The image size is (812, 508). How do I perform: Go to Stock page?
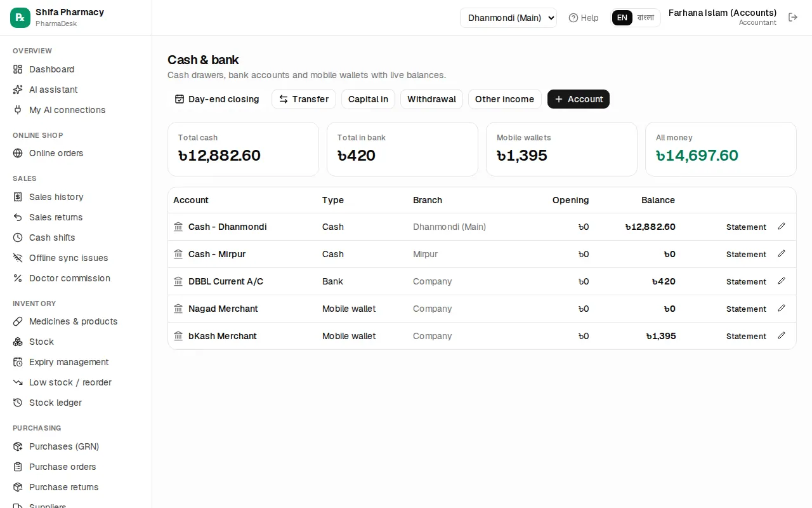(x=76, y=342)
